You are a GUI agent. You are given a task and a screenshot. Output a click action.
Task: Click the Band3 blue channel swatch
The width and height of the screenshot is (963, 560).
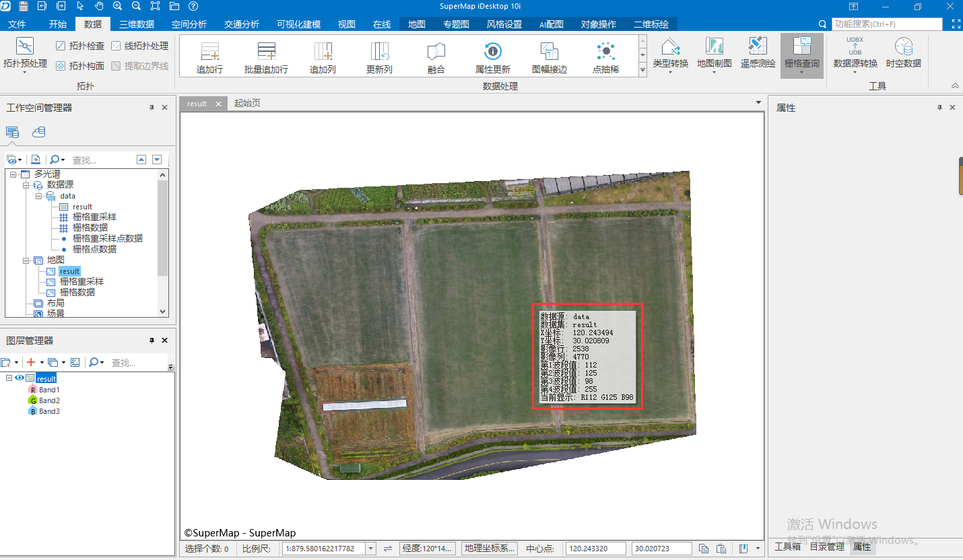(32, 411)
